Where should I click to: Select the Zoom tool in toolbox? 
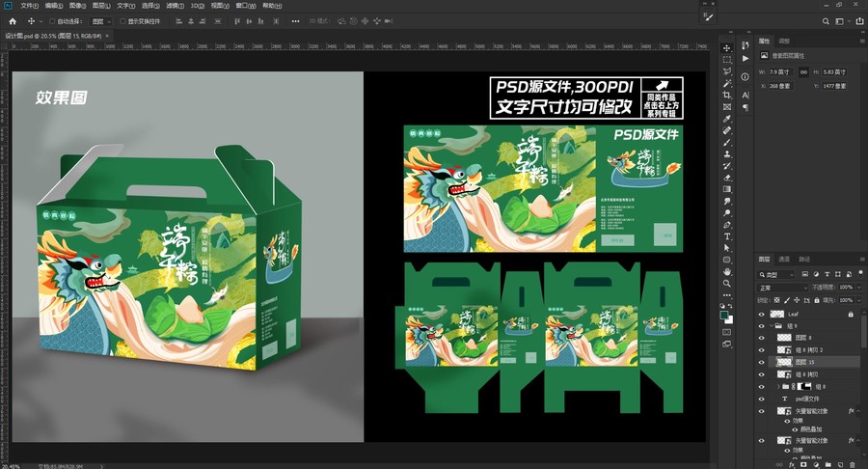click(x=727, y=284)
